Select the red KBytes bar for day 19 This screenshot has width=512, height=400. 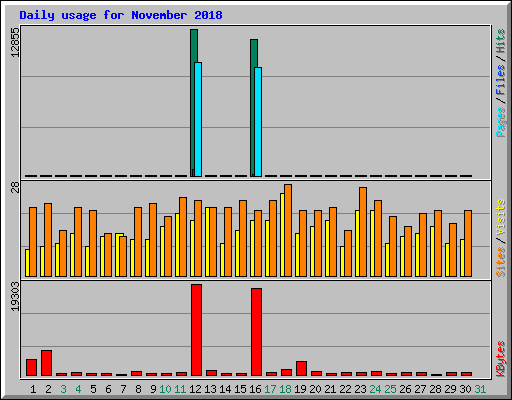(x=301, y=369)
